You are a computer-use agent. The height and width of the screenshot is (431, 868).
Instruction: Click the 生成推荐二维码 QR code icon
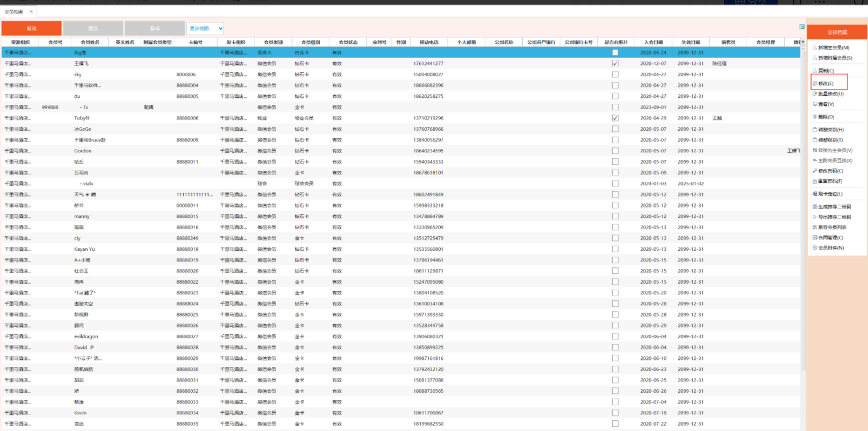pyautogui.click(x=815, y=207)
